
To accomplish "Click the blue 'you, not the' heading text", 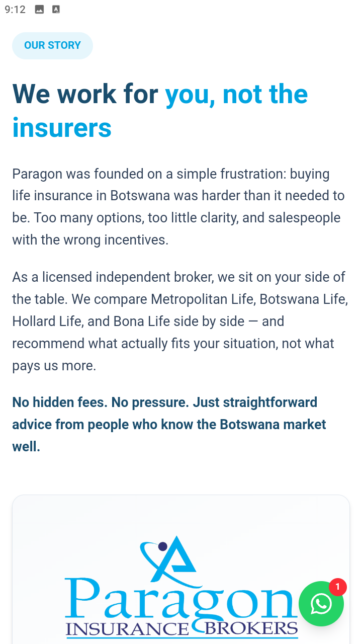I will pyautogui.click(x=236, y=95).
